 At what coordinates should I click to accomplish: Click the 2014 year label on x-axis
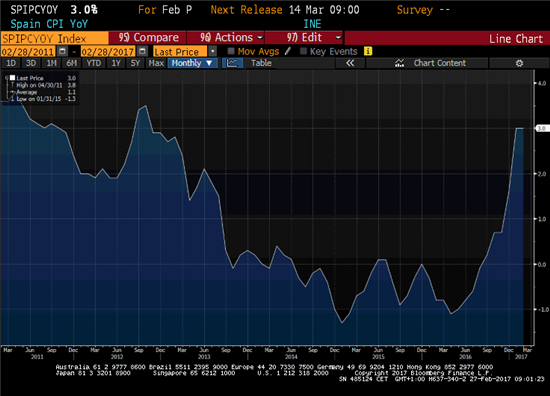click(x=291, y=357)
